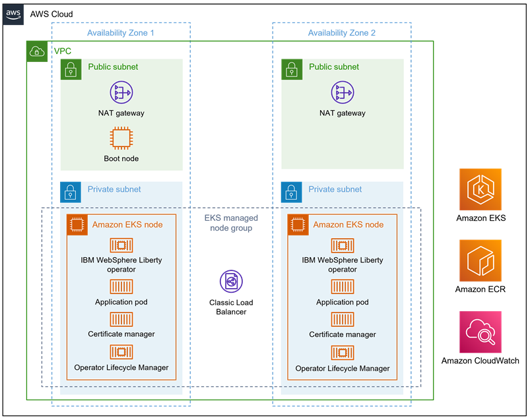Select the NAT gateway icon in Availability Zone 2
The height and width of the screenshot is (420, 528).
tap(342, 92)
